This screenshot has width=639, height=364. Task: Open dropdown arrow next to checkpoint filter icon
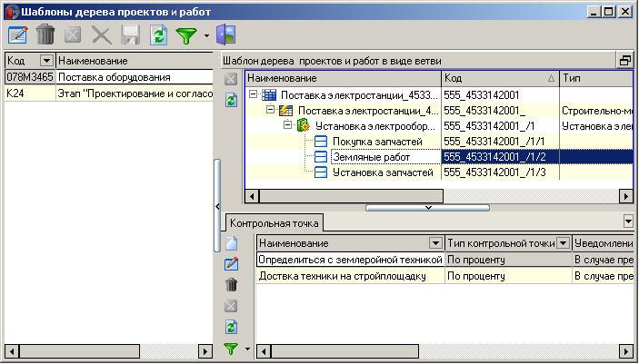(247, 349)
